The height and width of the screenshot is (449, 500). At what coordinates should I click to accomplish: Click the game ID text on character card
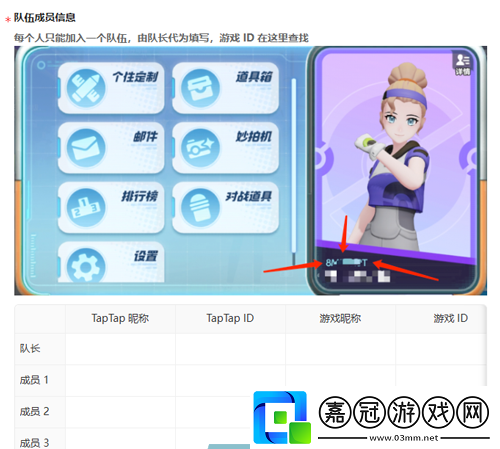(x=346, y=263)
